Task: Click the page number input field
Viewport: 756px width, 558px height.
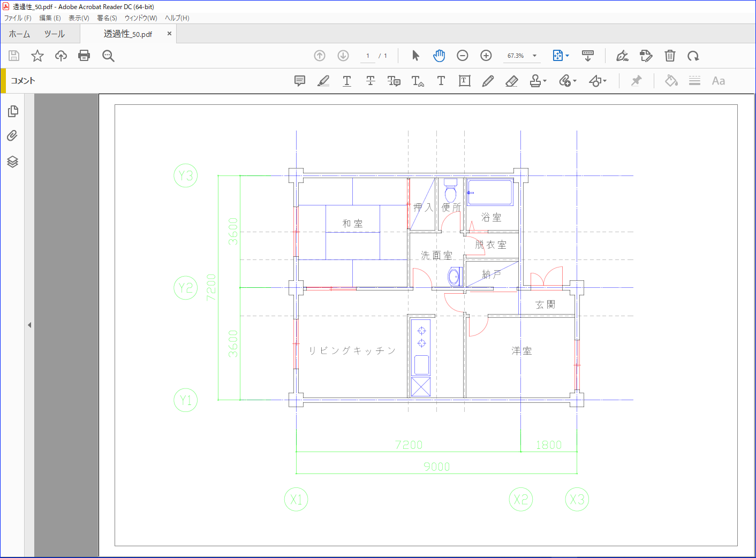Action: (368, 56)
